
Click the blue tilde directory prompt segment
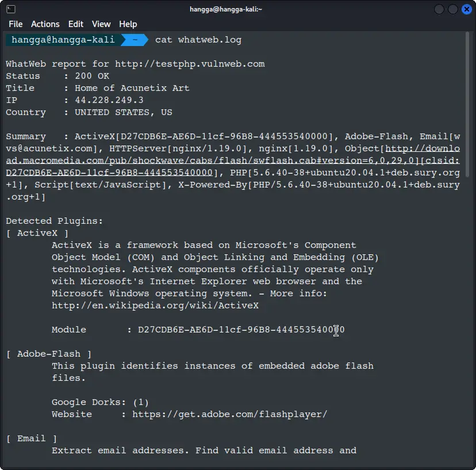135,40
